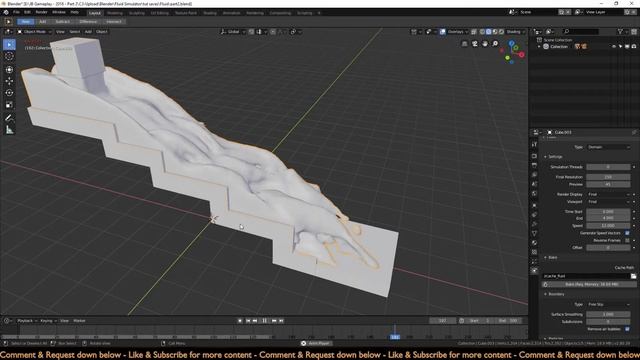
Task: Pause animation playback in timeline
Action: coord(264,321)
